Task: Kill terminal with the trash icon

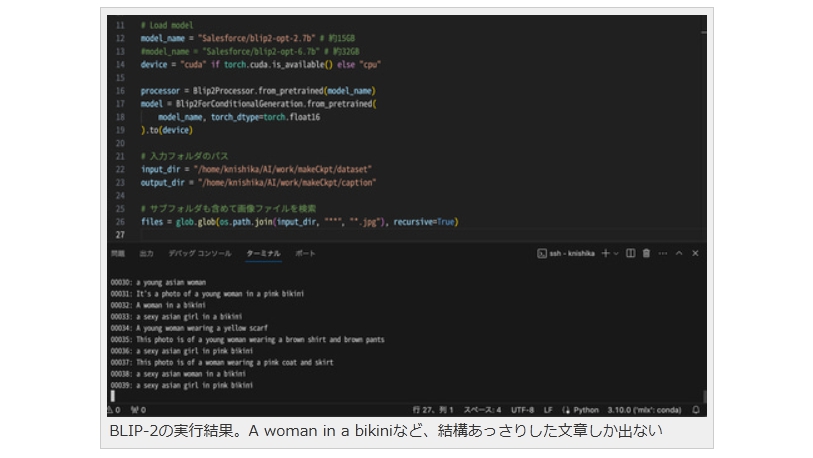Action: (646, 254)
